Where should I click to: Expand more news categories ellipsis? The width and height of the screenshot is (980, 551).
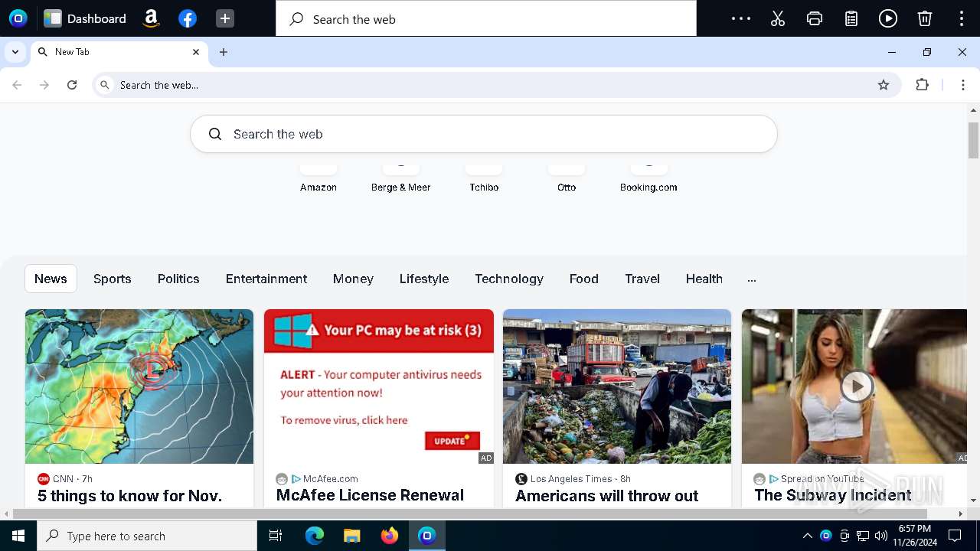[752, 279]
